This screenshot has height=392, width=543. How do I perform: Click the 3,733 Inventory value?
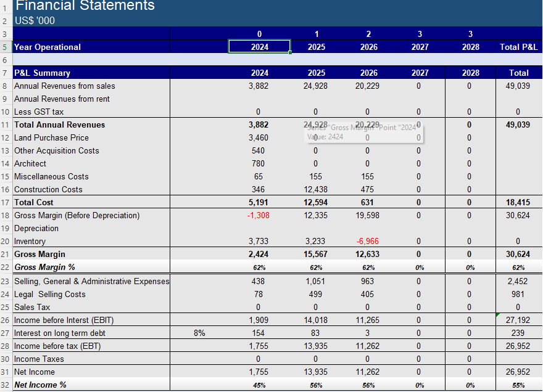coord(259,242)
